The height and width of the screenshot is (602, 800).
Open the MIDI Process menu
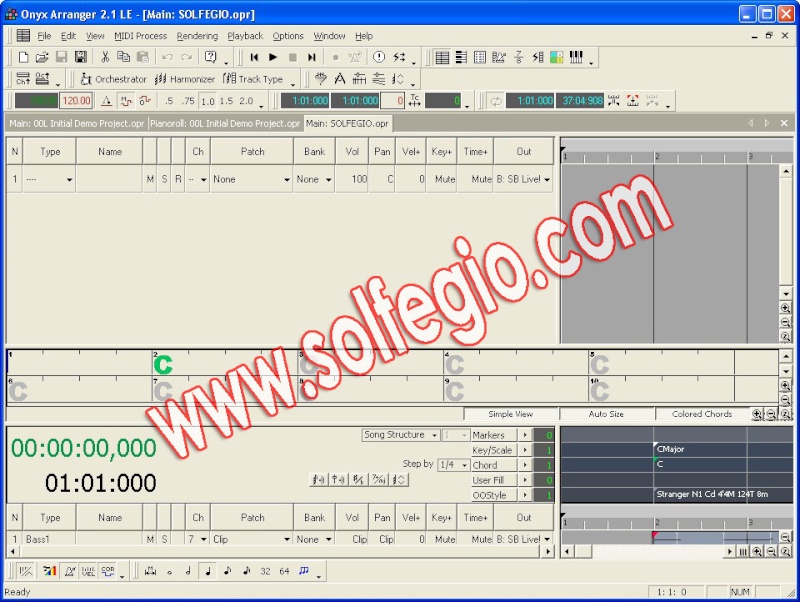coord(140,36)
